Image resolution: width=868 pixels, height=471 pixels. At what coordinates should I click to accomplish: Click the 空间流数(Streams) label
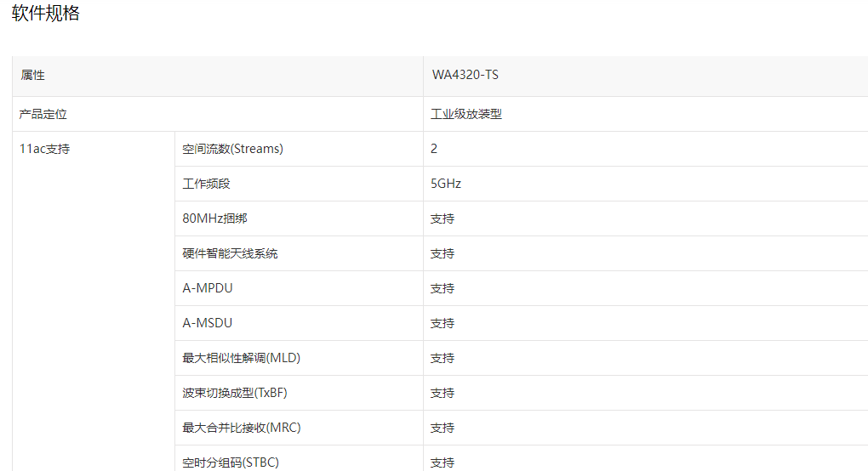(x=232, y=149)
